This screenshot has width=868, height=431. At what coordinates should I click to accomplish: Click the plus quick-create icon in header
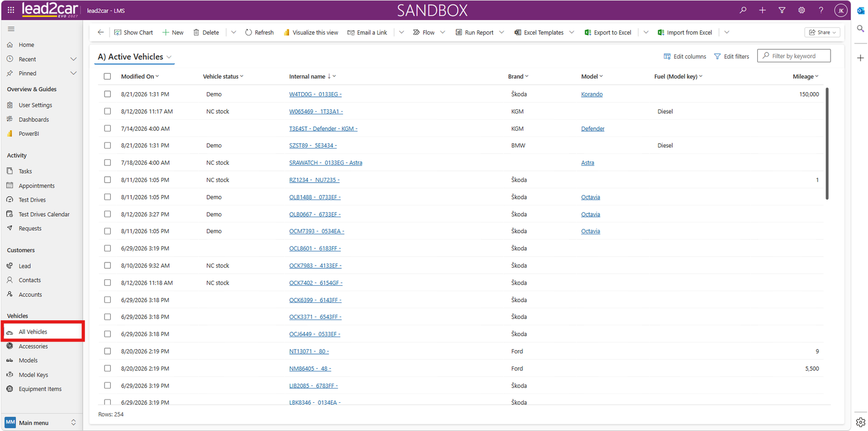click(762, 10)
